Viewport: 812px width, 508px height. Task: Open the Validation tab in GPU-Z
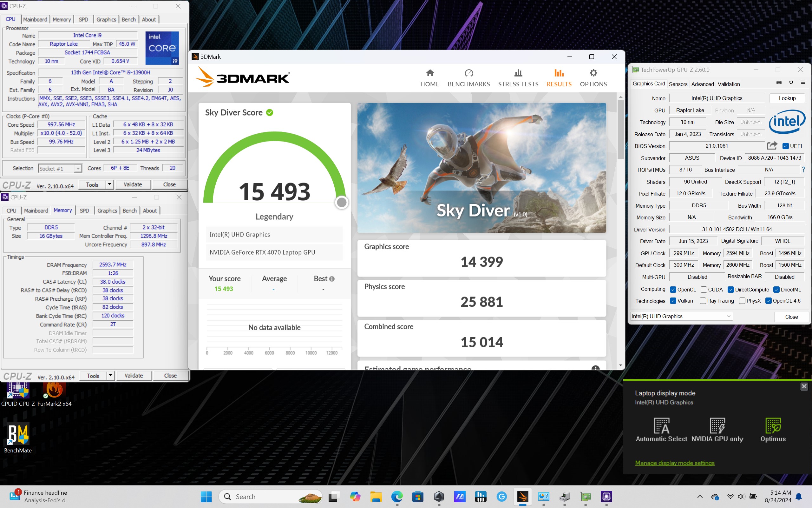(729, 84)
